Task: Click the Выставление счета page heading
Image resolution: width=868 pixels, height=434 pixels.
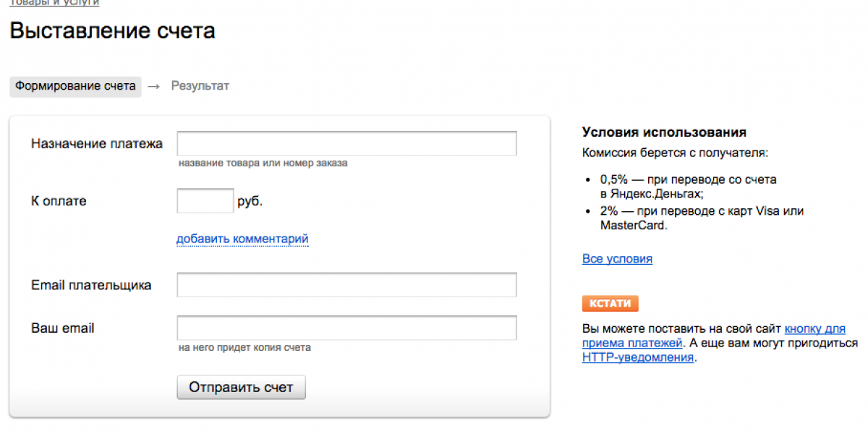Action: (x=112, y=31)
